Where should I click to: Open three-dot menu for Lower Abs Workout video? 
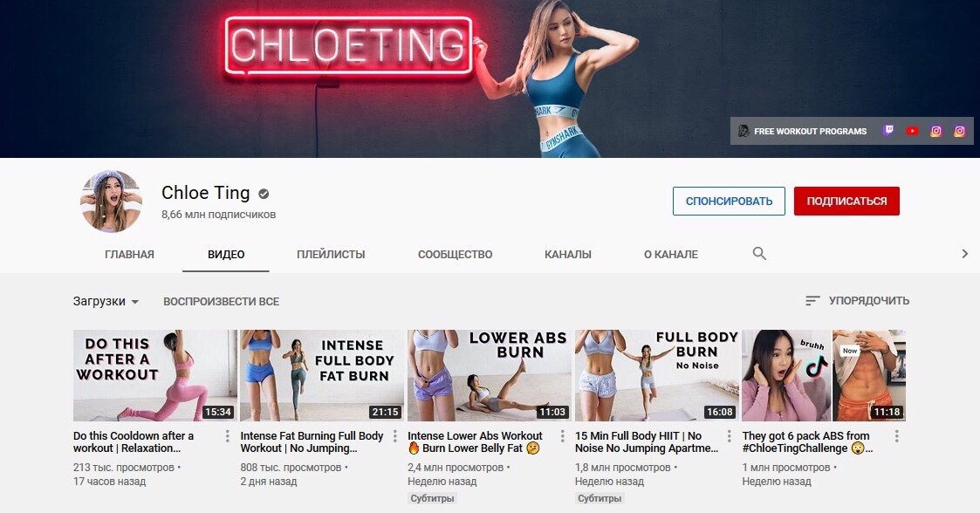pyautogui.click(x=562, y=436)
